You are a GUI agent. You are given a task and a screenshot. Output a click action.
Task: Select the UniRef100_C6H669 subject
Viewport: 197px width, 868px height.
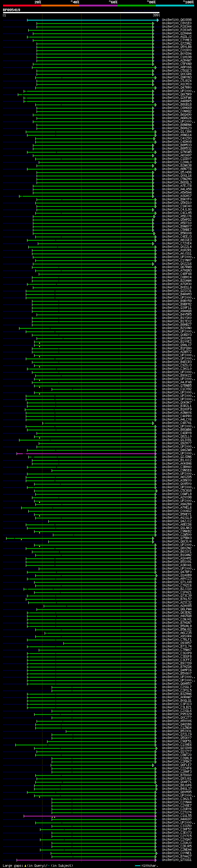tap(177, 108)
